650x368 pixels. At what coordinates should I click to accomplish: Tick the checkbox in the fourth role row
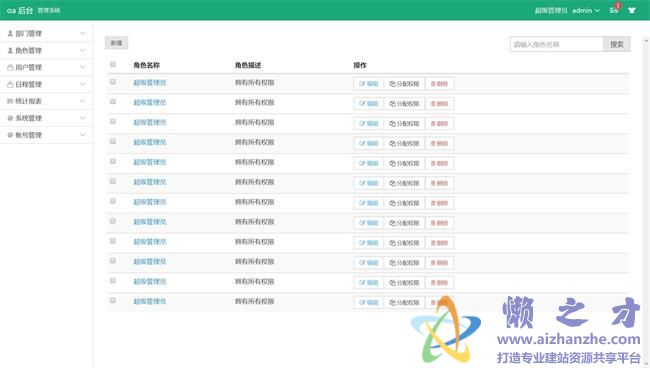113,142
